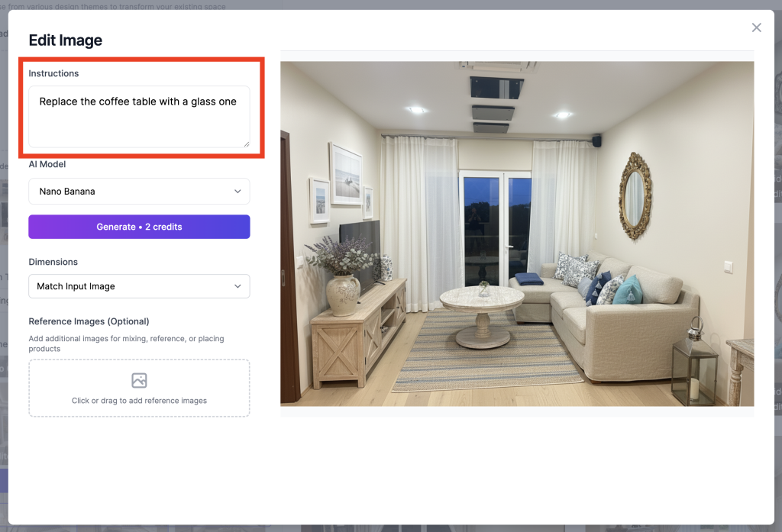782x532 pixels.
Task: Click the living room preview image
Action: [x=517, y=234]
